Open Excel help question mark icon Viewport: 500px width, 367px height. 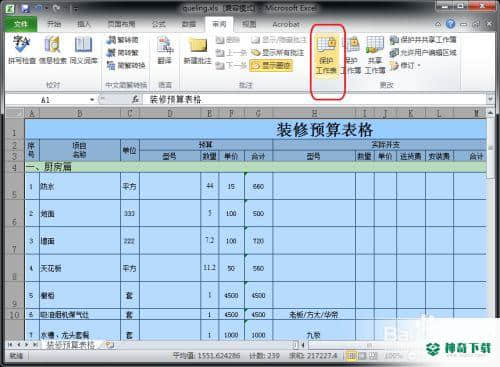pos(451,24)
